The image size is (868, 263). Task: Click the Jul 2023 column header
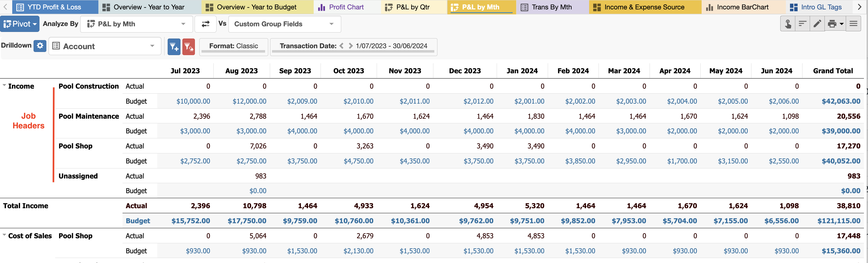click(185, 71)
